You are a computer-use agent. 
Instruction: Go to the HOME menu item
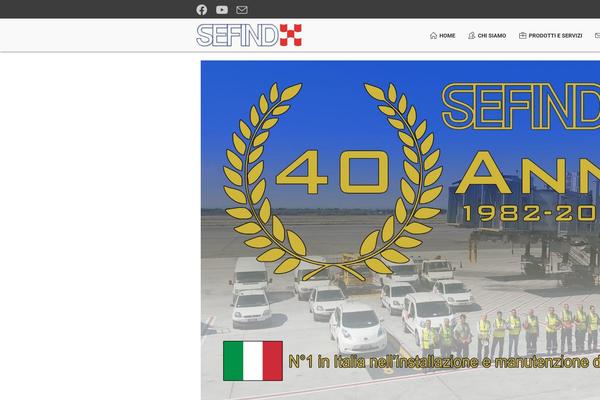click(x=442, y=36)
